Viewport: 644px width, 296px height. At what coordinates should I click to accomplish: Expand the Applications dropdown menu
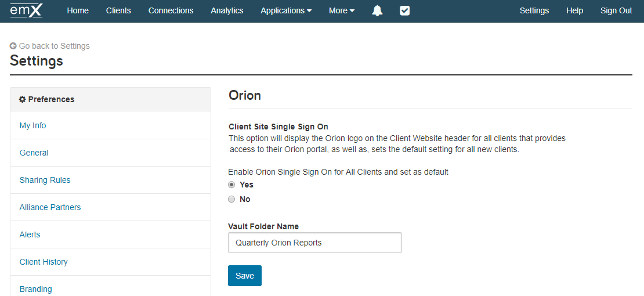(286, 10)
